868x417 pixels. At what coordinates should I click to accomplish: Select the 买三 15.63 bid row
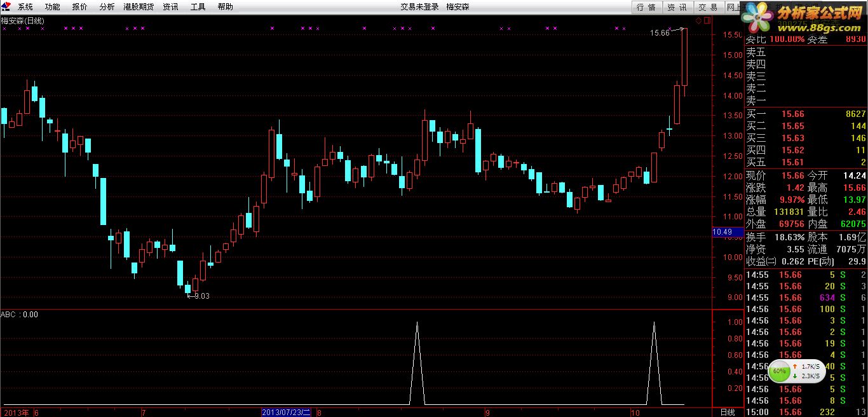tap(806, 138)
